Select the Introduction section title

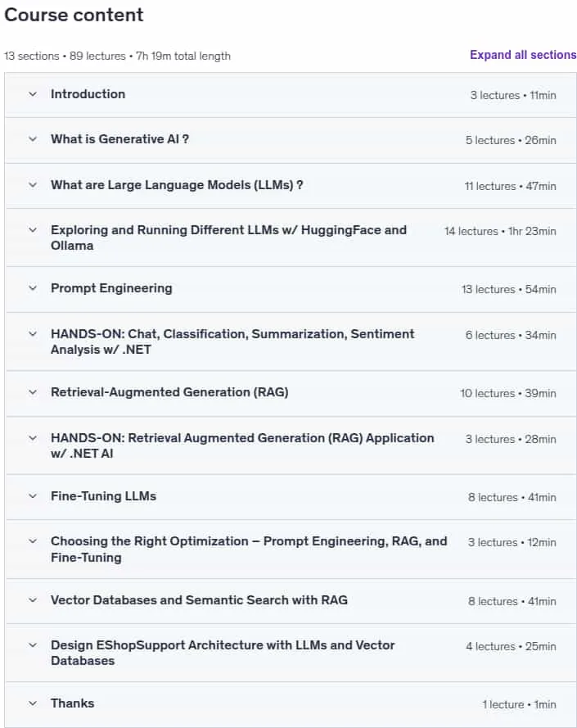click(88, 94)
